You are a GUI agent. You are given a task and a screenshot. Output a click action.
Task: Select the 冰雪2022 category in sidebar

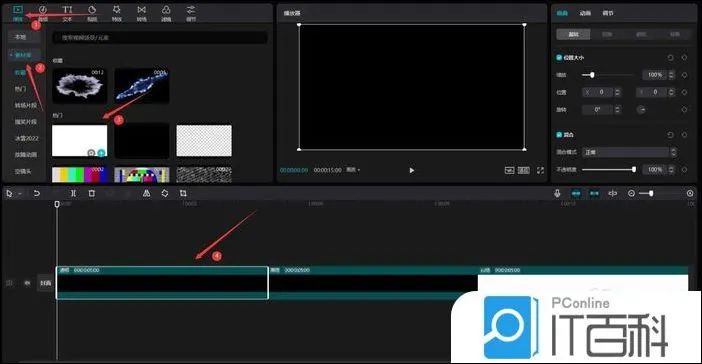(26, 138)
